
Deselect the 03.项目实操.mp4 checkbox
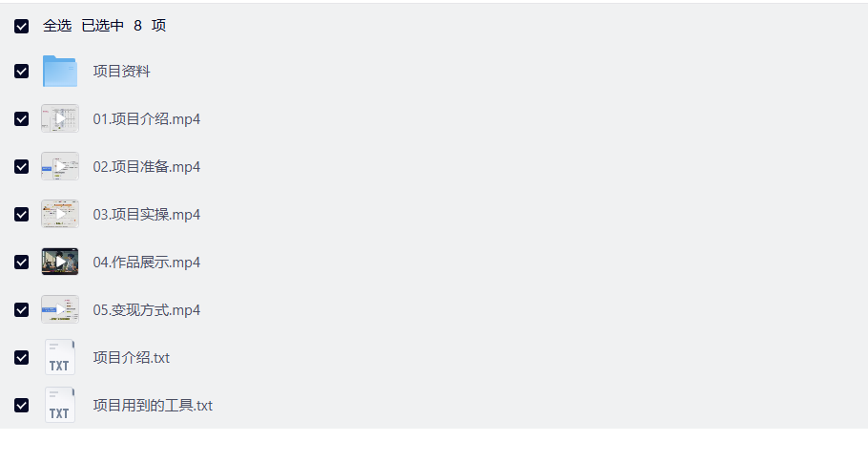tap(22, 215)
